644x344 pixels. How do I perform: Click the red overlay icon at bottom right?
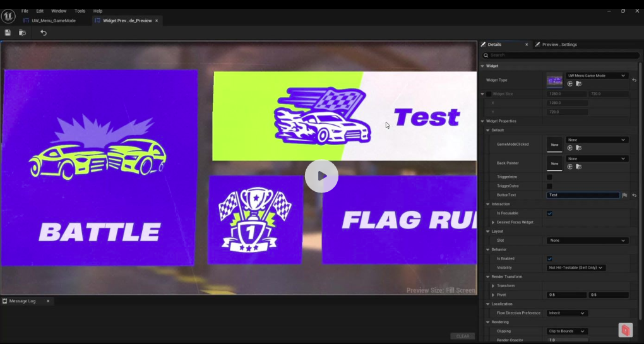[x=625, y=329]
